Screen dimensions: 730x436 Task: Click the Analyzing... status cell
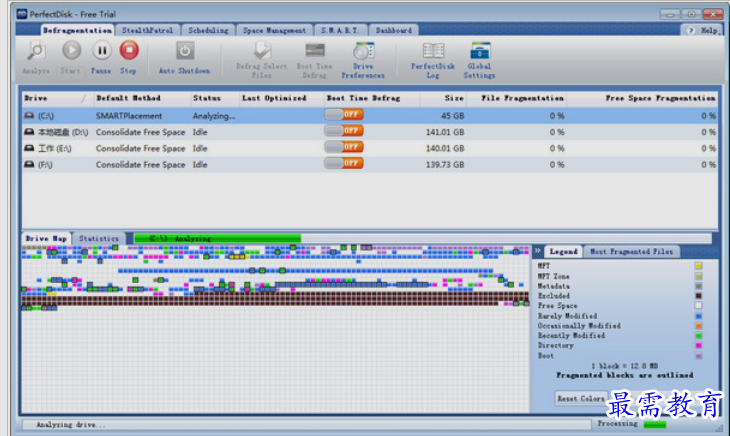(214, 116)
